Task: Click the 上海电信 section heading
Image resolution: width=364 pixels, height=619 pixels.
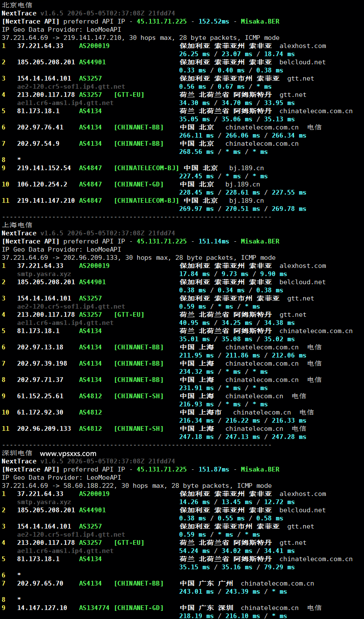Action: click(x=17, y=225)
